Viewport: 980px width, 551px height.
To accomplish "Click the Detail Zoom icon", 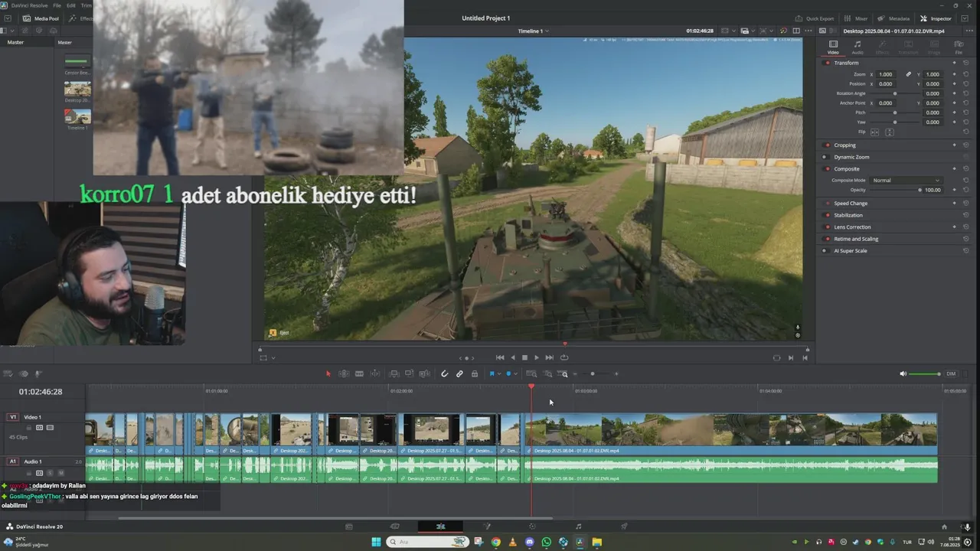I will [547, 373].
